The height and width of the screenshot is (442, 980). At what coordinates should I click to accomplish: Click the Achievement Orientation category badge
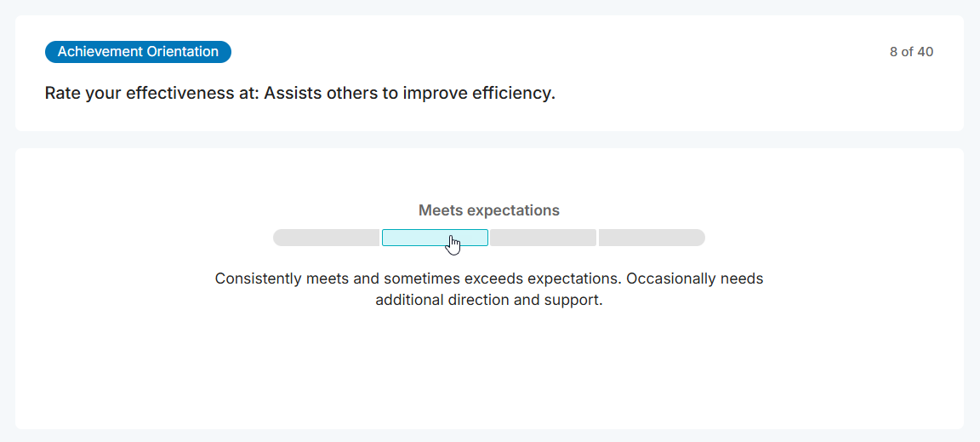click(138, 52)
